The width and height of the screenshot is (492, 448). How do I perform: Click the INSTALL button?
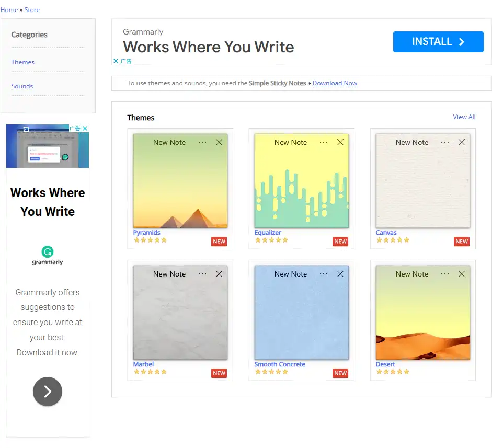(x=438, y=42)
